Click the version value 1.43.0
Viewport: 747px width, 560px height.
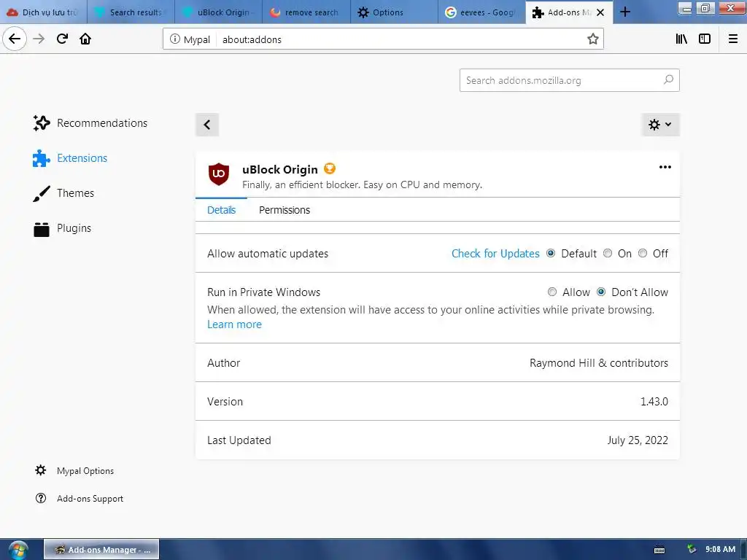(654, 402)
